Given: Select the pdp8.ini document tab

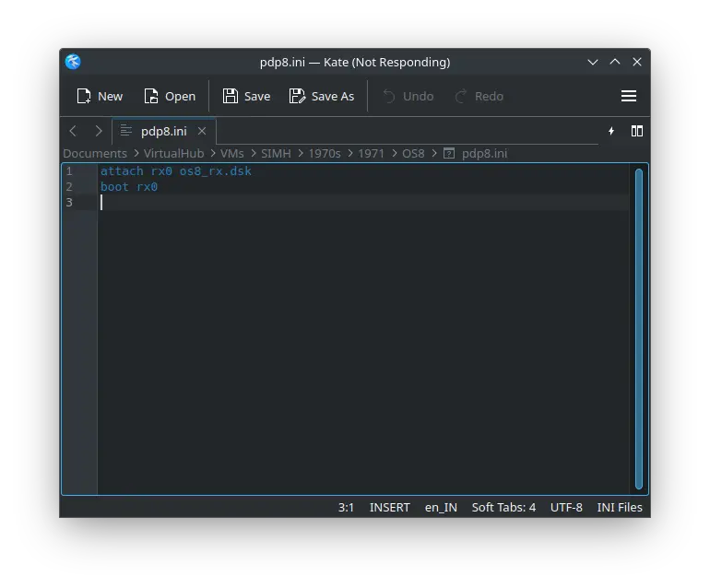Looking at the screenshot, I should (x=162, y=131).
